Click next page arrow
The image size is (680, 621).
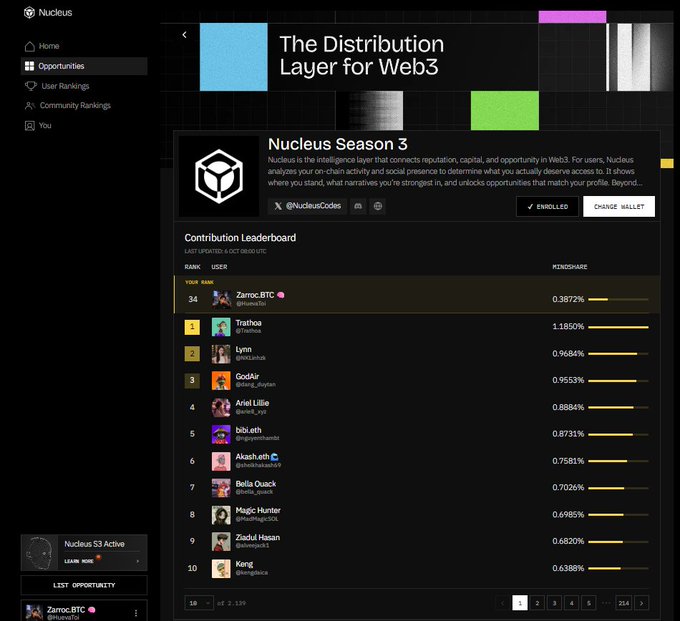pos(641,603)
